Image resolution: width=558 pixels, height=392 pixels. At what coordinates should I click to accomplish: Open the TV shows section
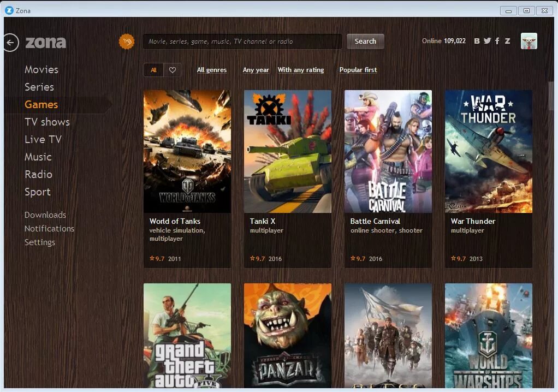pyautogui.click(x=47, y=122)
